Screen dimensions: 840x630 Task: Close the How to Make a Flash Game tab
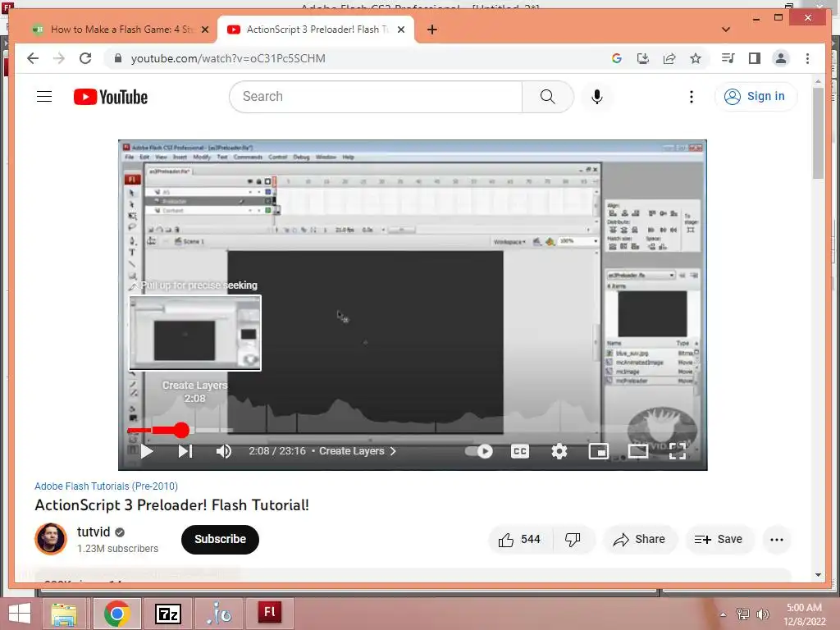coord(204,30)
